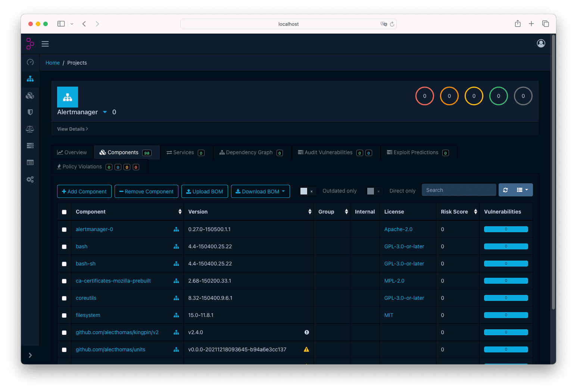Image resolution: width=577 pixels, height=392 pixels.
Task: Open the hamburger menu beside the logo
Action: 45,44
